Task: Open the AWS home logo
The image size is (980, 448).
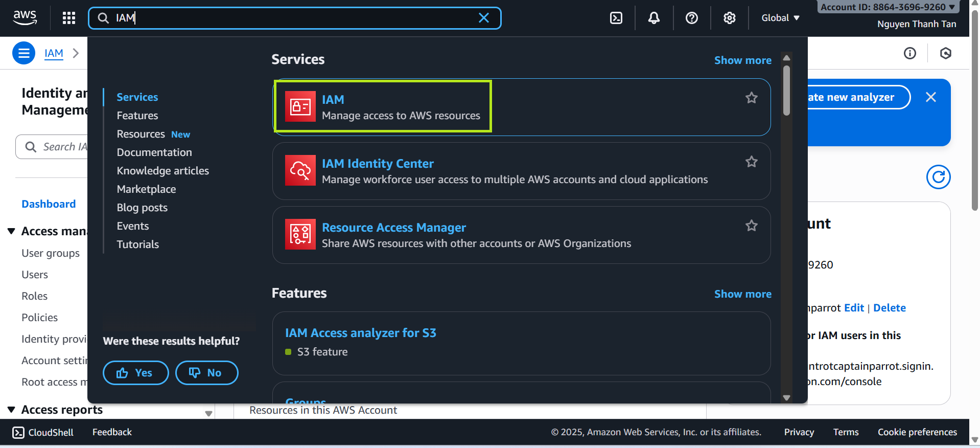Action: point(25,18)
